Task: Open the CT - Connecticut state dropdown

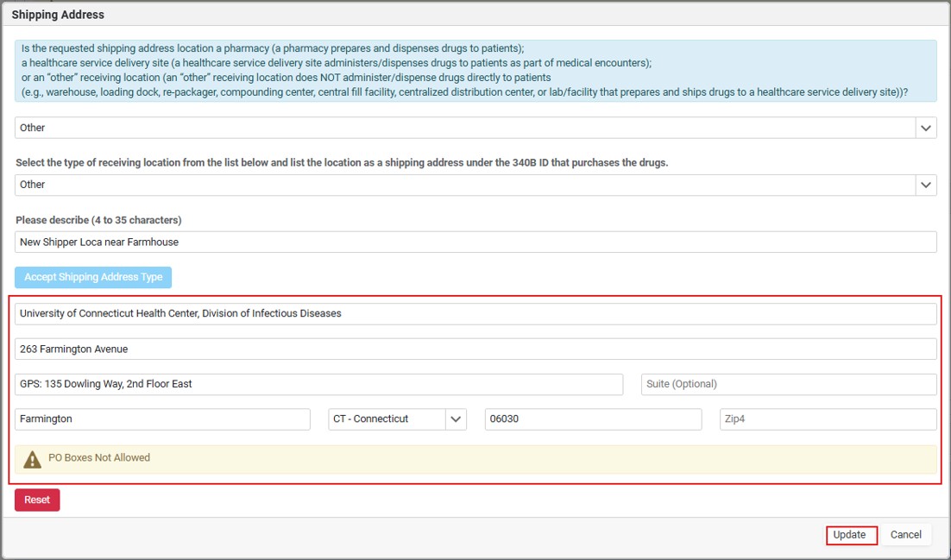Action: point(397,419)
